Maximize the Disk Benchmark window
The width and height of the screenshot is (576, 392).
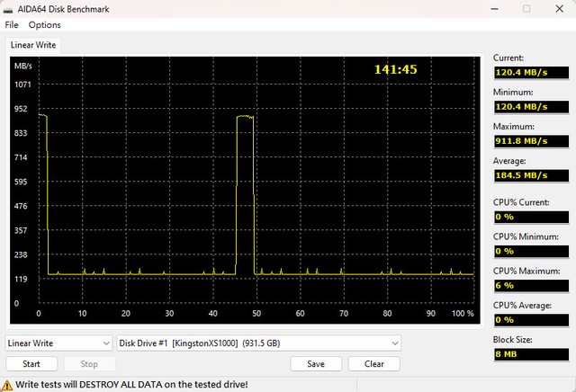(x=526, y=8)
